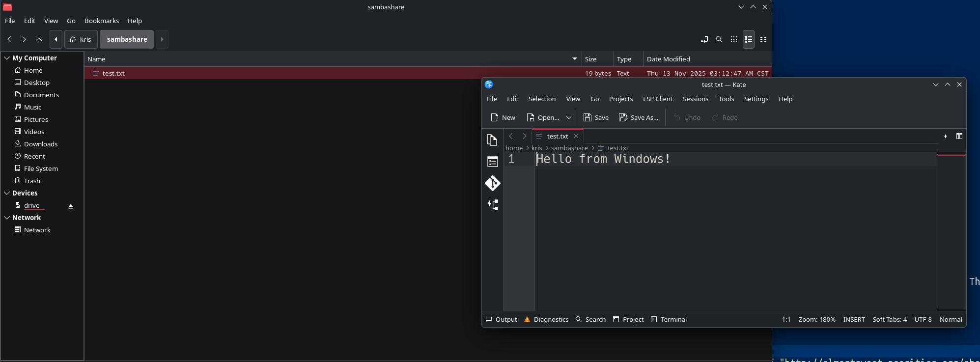Toggle INSERT mode in Kate status bar
Image resolution: width=980 pixels, height=362 pixels.
tap(853, 319)
